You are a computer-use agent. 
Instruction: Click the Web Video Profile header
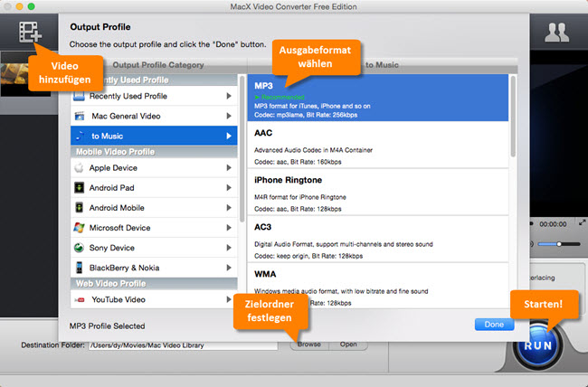click(x=154, y=284)
